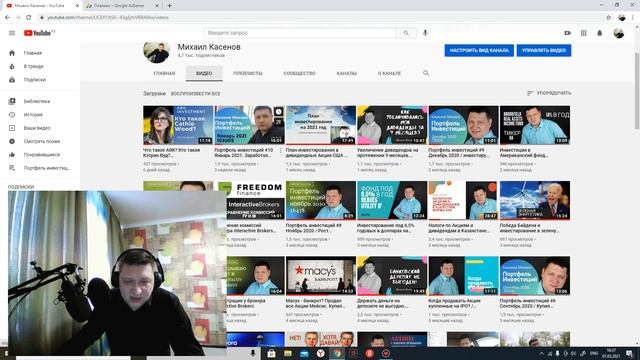This screenshot has width=640, height=360.
Task: Open the create video camera icon
Action: [567, 33]
